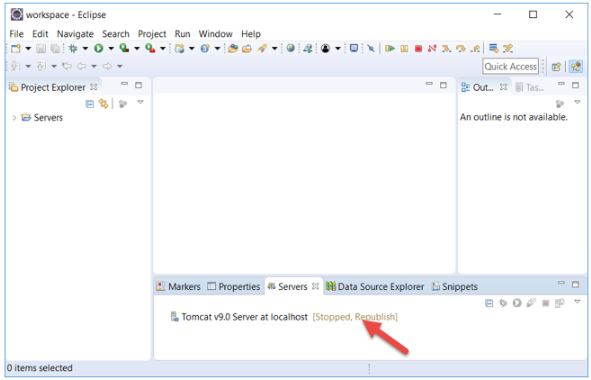Click the Step Into icon
This screenshot has width=591, height=380.
pyautogui.click(x=446, y=48)
